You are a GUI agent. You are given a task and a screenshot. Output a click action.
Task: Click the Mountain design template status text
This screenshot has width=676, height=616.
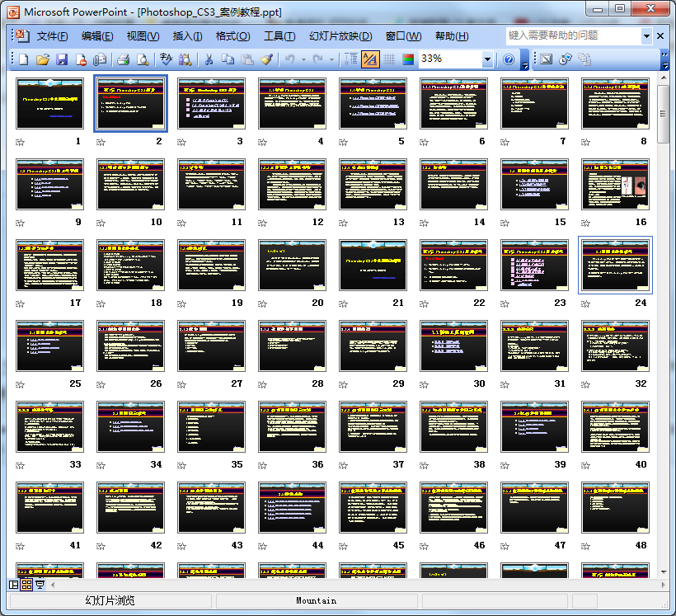coord(317,600)
